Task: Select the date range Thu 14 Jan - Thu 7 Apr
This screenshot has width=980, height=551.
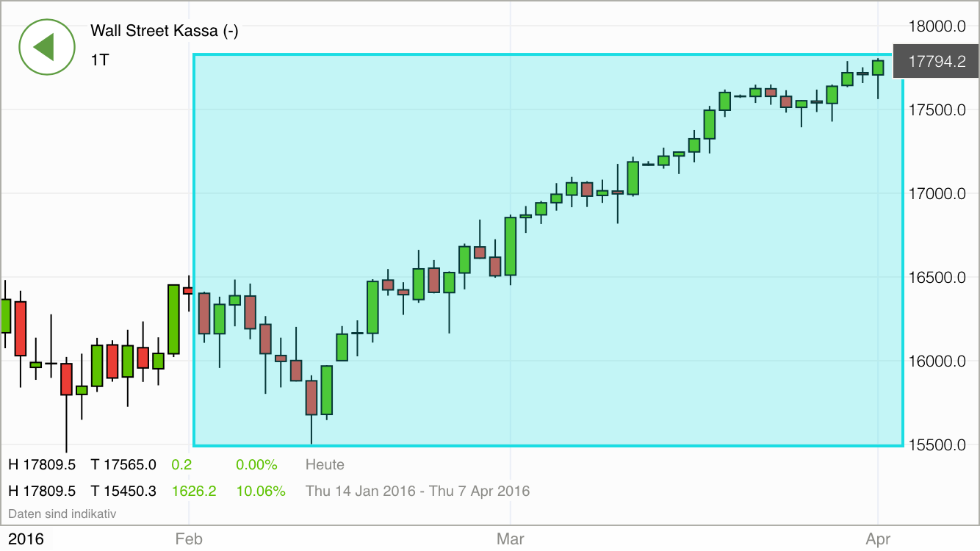Action: (x=418, y=491)
